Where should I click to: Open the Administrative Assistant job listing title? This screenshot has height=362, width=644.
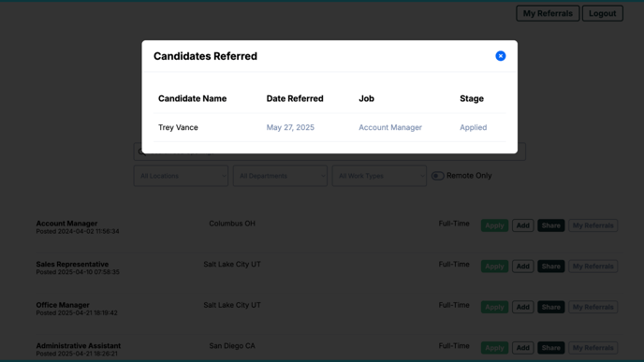(x=79, y=345)
